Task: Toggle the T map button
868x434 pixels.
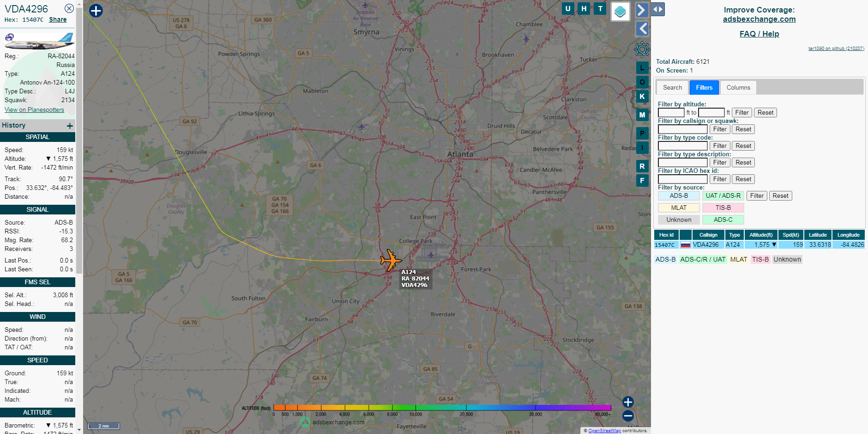Action: (x=600, y=8)
